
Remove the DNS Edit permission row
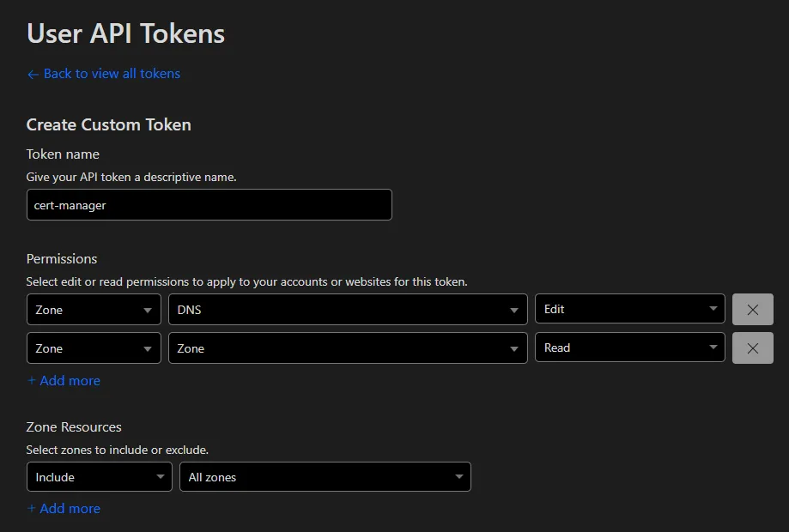click(752, 309)
